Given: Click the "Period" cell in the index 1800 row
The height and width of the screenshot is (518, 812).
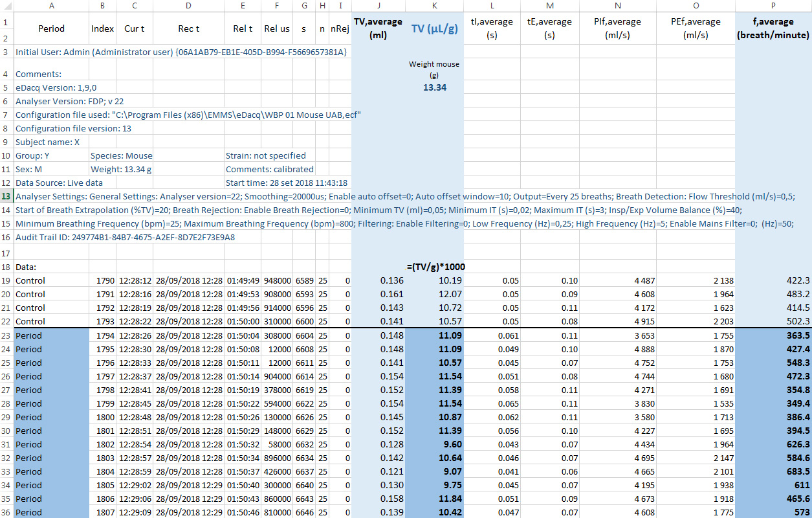Looking at the screenshot, I should pyautogui.click(x=51, y=417).
